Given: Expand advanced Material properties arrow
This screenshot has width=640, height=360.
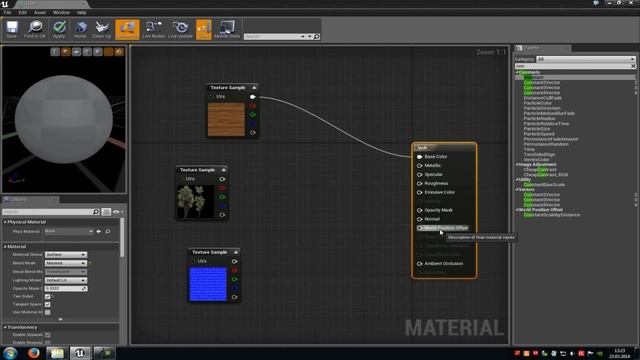Looking at the screenshot, I should (60, 320).
